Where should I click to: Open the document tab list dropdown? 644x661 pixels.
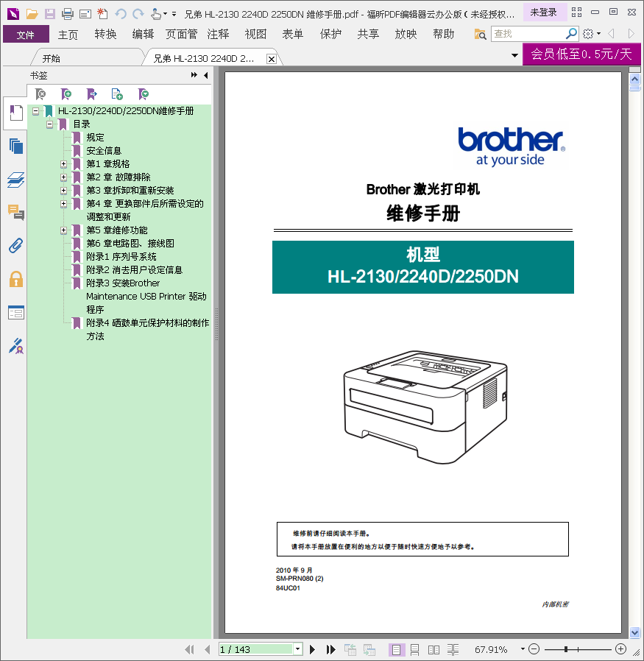(x=514, y=55)
